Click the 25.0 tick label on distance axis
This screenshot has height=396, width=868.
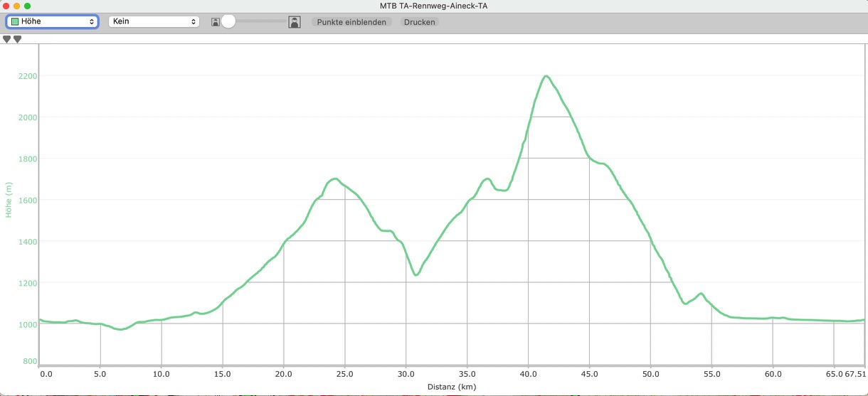(345, 373)
